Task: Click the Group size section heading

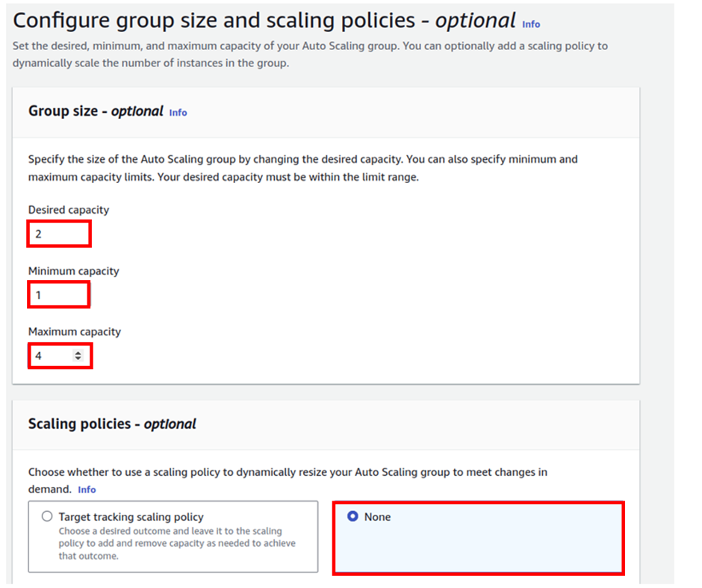Action: tap(96, 111)
